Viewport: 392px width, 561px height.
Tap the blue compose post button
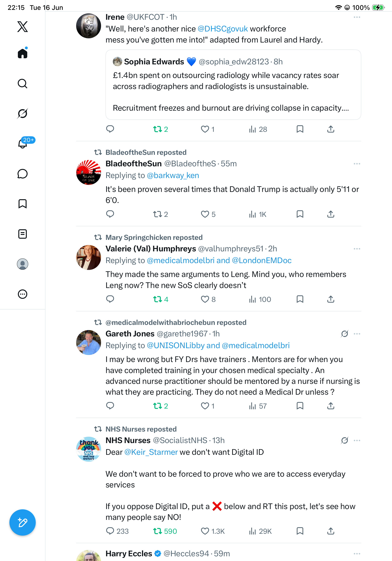(x=23, y=522)
